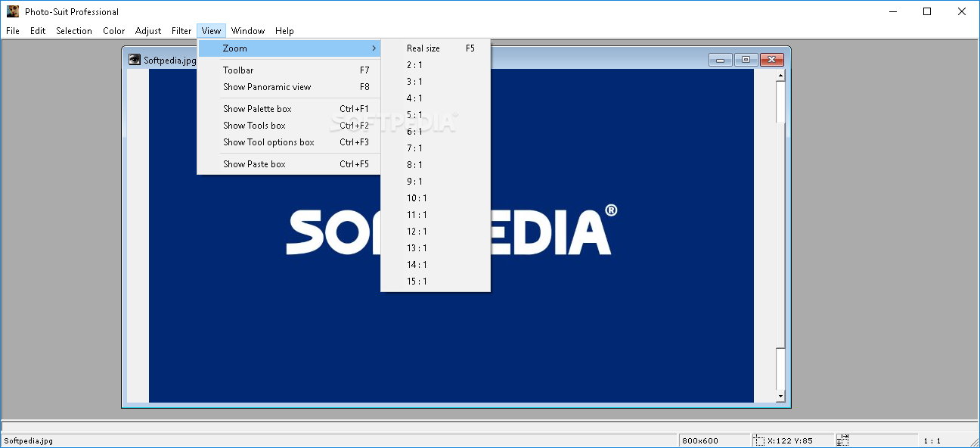Screen dimensions: 980x448
Task: Set zoom to 4 : 1
Action: pyautogui.click(x=436, y=98)
